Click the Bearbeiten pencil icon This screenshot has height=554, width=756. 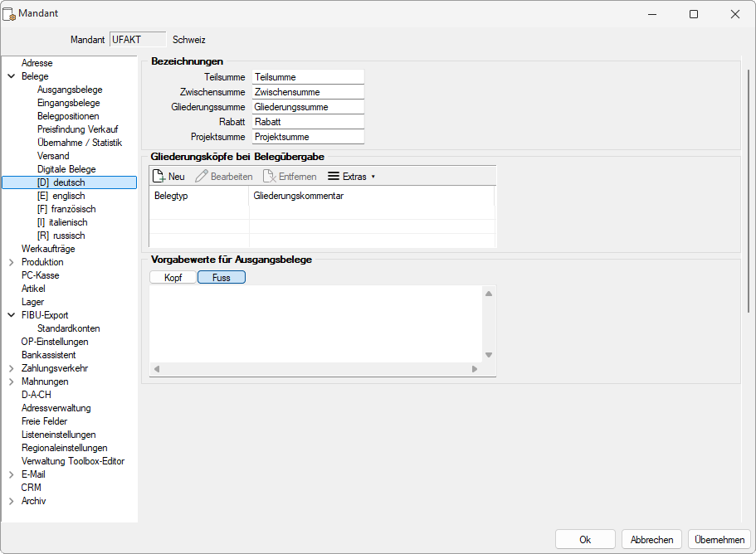click(x=202, y=177)
